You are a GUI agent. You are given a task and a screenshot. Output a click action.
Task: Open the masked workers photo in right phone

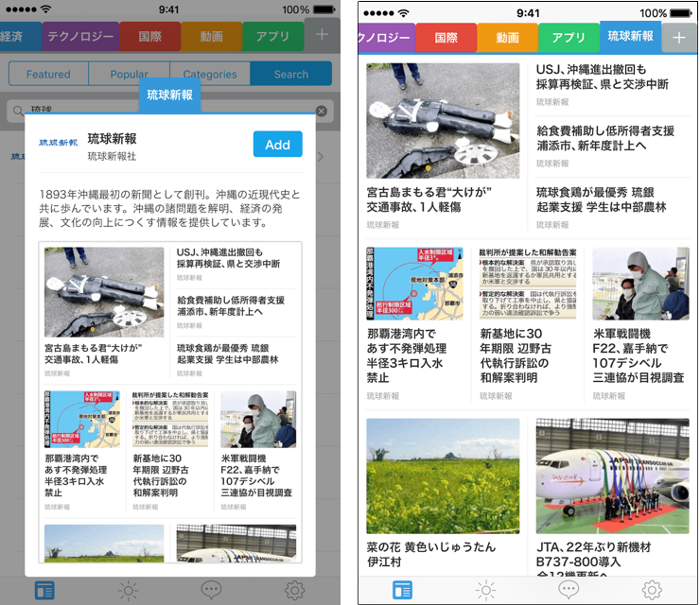tap(640, 284)
